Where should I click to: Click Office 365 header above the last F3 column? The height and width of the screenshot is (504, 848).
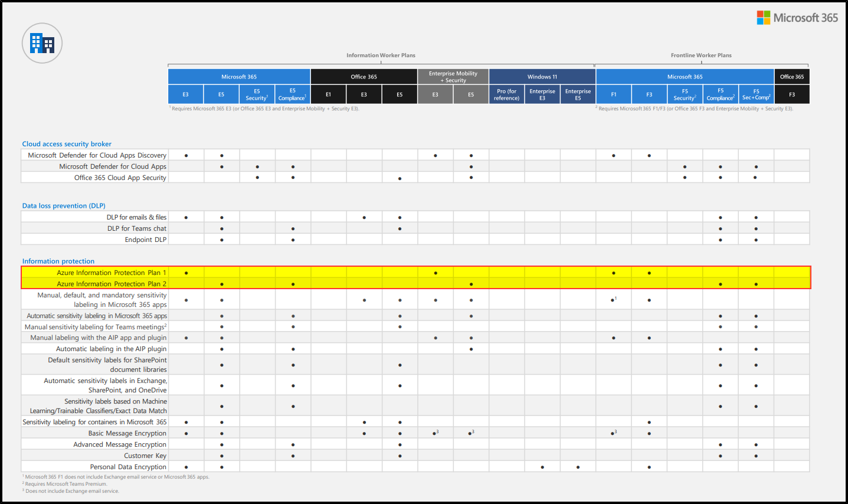point(792,77)
